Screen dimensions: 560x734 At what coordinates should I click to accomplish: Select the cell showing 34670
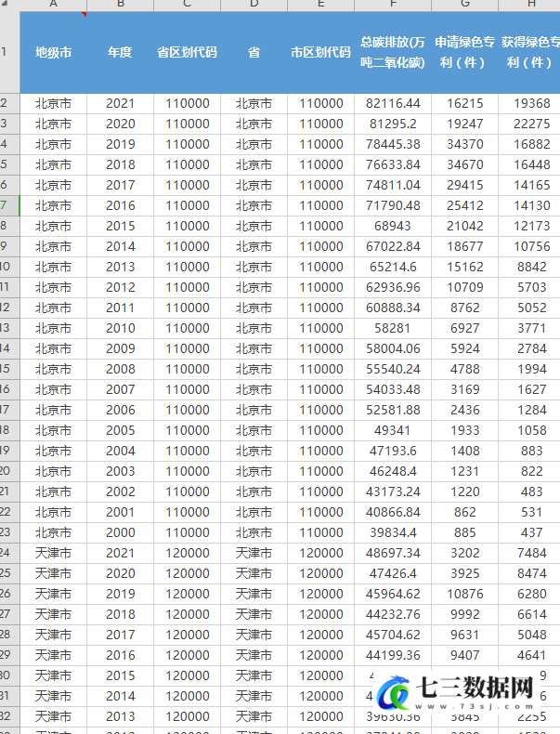pos(465,164)
